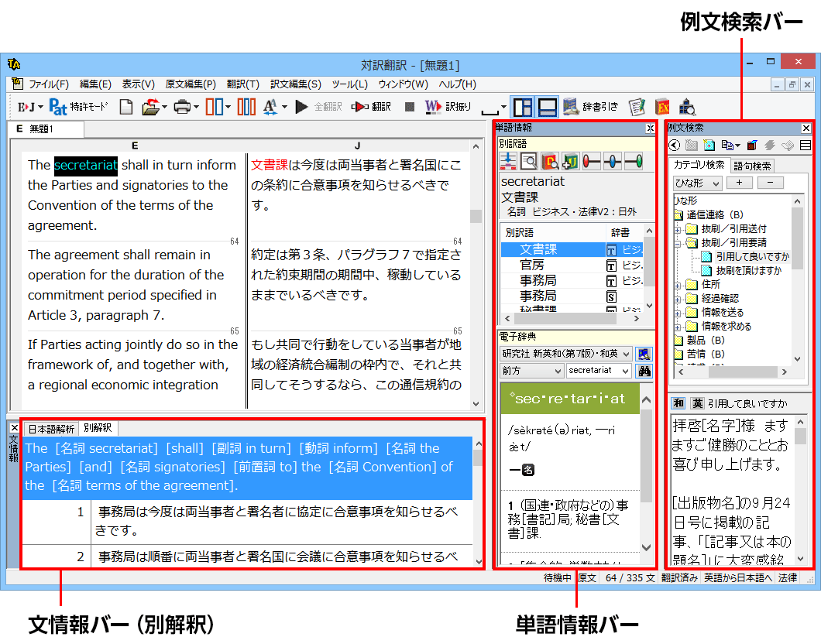Toggle the top-bottom layout view button
This screenshot has height=644, width=821.
point(548,107)
